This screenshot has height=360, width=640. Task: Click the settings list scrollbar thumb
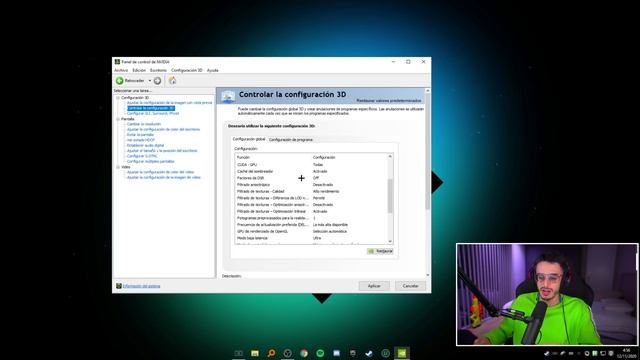click(390, 196)
